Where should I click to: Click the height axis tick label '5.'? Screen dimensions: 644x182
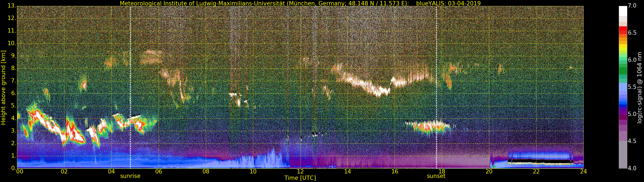pyautogui.click(x=14, y=106)
